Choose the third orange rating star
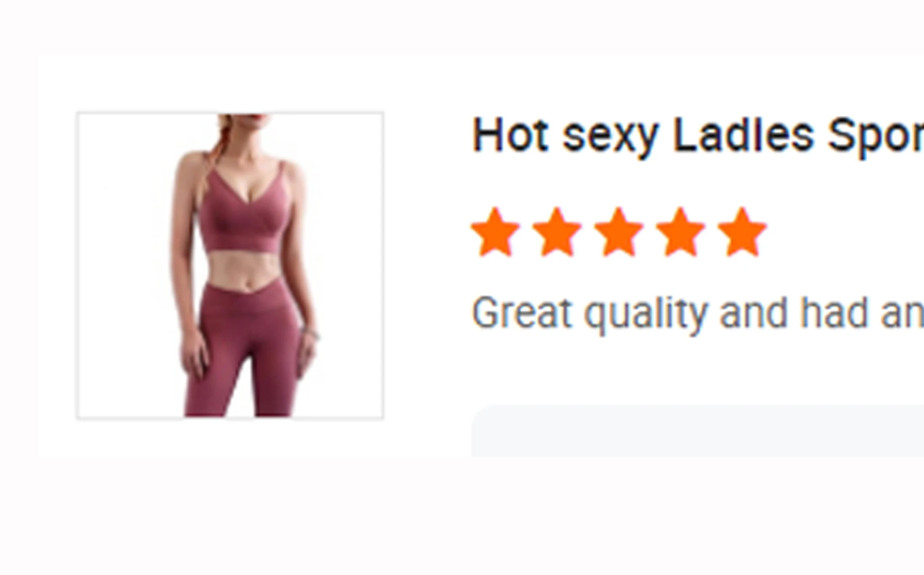 (619, 232)
